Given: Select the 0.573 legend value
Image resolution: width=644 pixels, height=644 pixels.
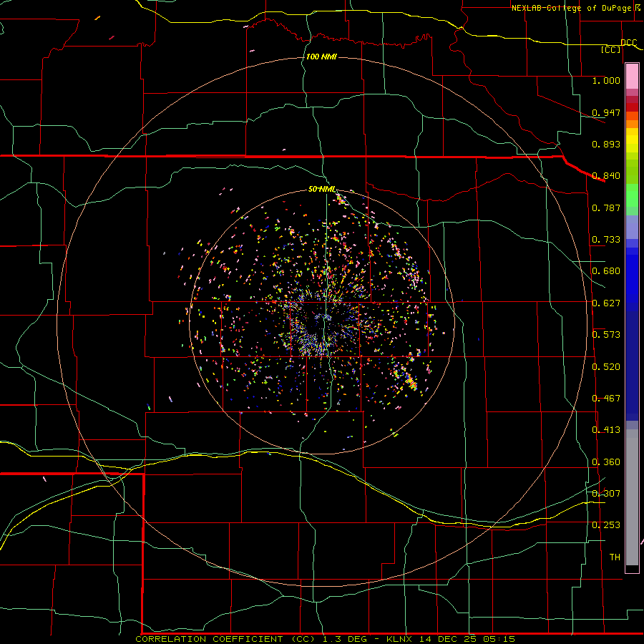Looking at the screenshot, I should [x=606, y=335].
